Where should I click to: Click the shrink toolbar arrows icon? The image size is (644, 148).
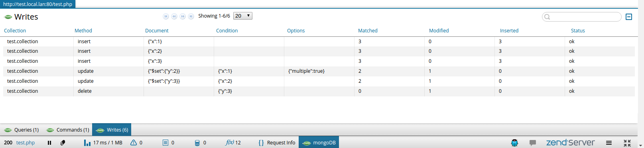(627, 143)
